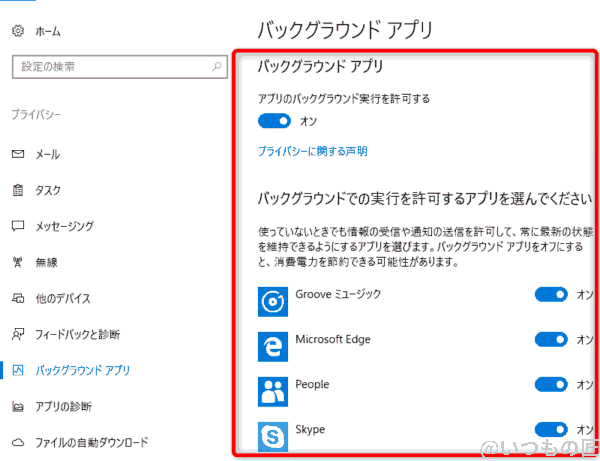The height and width of the screenshot is (461, 600).
Task: Open アプリの診断 settings
Action: tap(64, 406)
